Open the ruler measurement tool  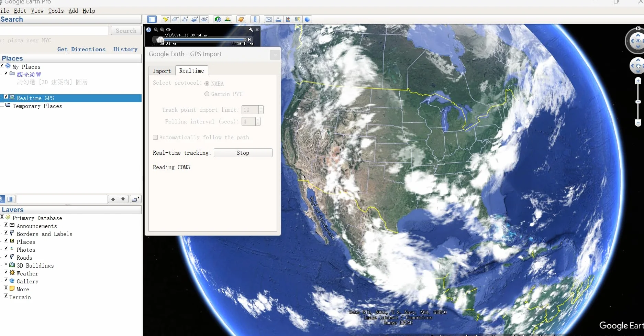tap(255, 19)
